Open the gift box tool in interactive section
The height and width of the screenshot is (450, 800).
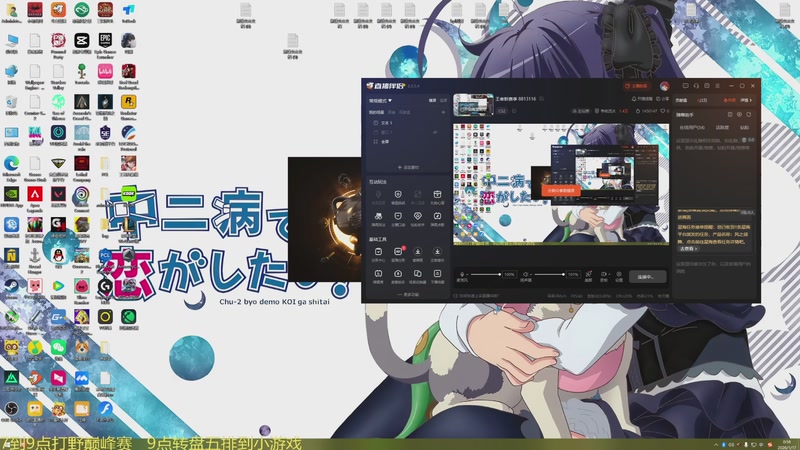(437, 196)
